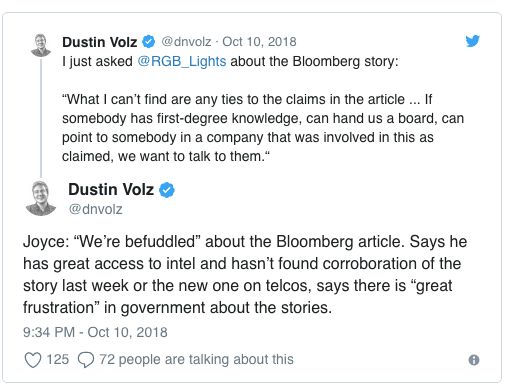514x392 pixels.
Task: Click the info icon at bottom right
Action: pos(474,360)
